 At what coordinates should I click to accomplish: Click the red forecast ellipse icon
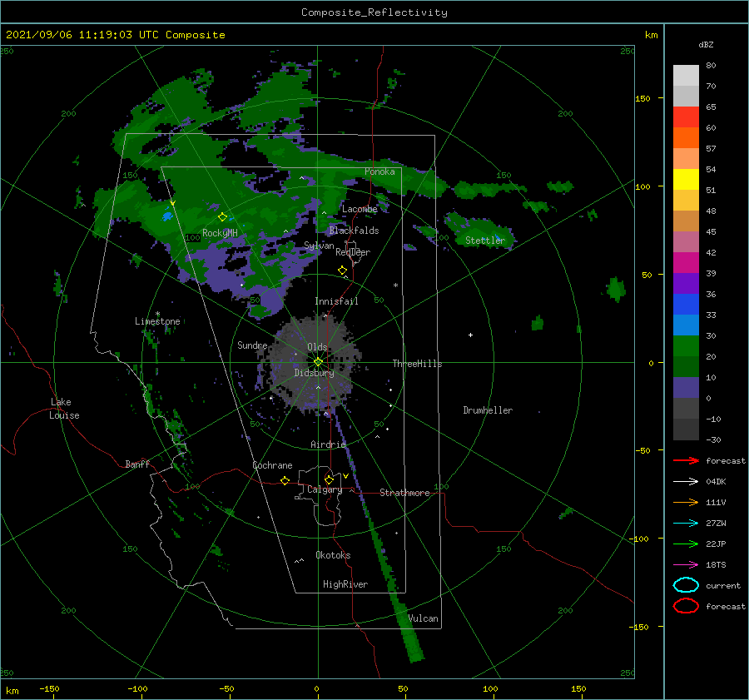pyautogui.click(x=686, y=606)
